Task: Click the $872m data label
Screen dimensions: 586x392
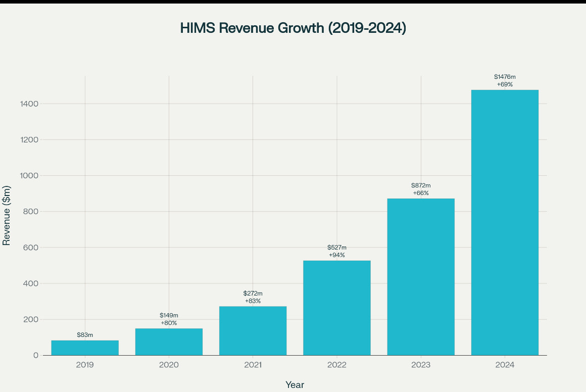Action: 421,185
